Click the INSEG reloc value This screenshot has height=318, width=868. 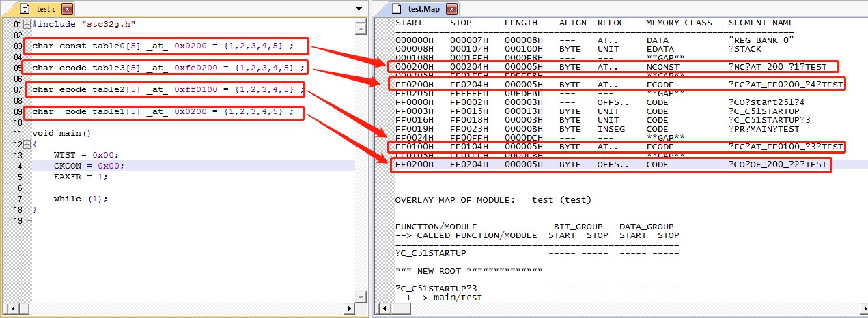(x=611, y=129)
